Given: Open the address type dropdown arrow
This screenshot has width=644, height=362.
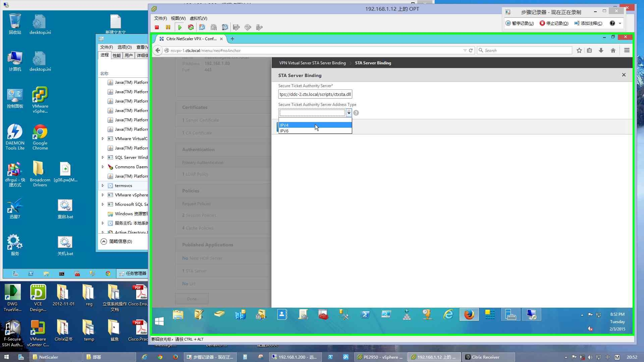Looking at the screenshot, I should 349,113.
